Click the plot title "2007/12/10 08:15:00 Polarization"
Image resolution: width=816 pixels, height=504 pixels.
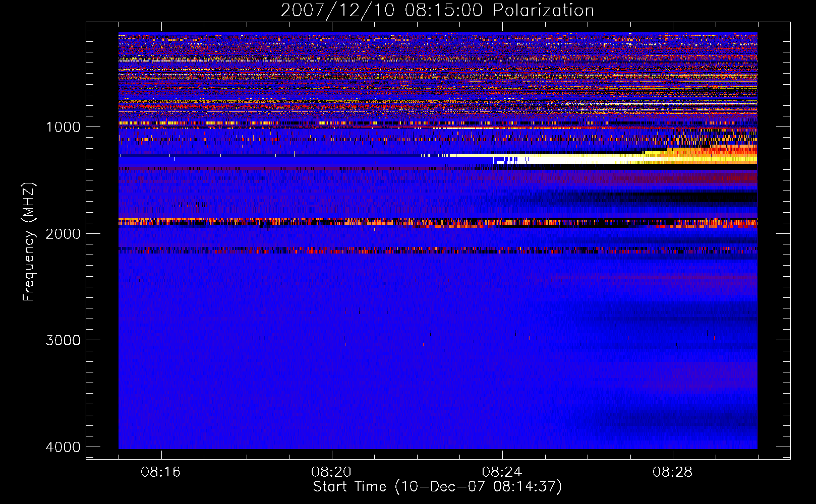pyautogui.click(x=437, y=11)
